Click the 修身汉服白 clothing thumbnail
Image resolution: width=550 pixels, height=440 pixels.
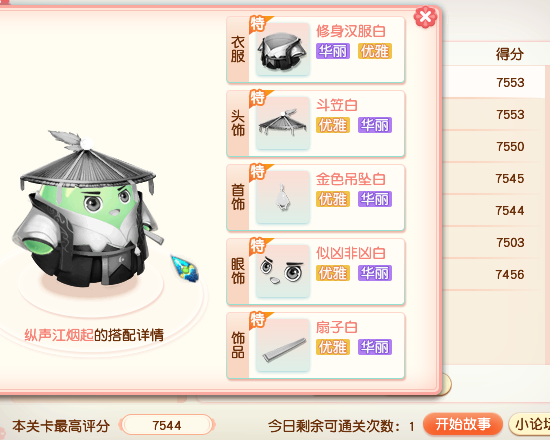pos(283,49)
